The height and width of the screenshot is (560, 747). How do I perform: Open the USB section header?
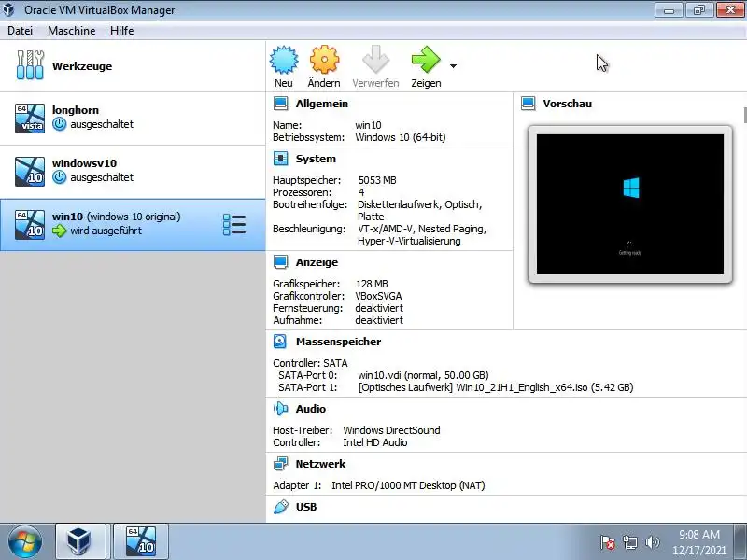306,507
